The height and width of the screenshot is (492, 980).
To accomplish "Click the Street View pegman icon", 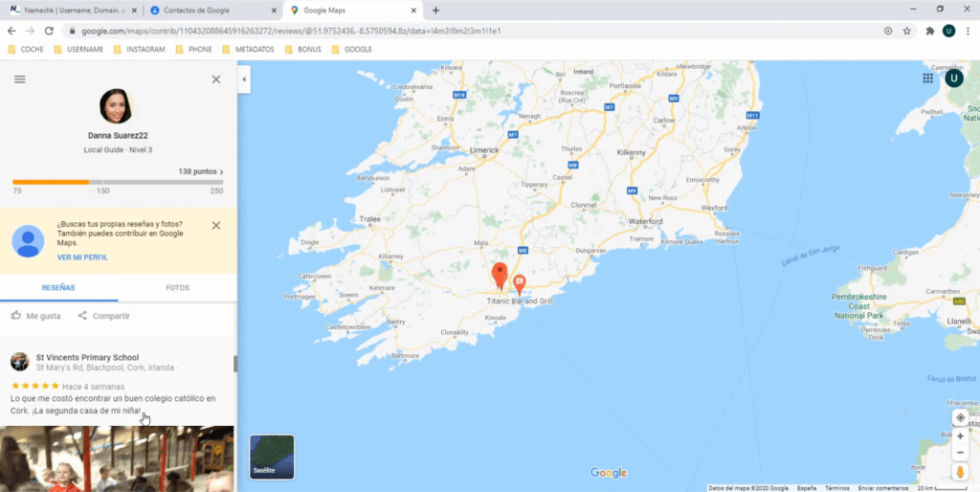I will [961, 472].
